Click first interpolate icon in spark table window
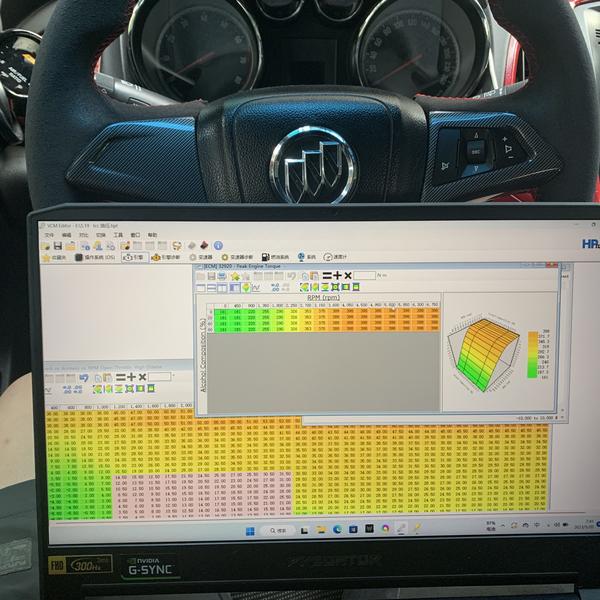The image size is (600, 600). pos(97,389)
